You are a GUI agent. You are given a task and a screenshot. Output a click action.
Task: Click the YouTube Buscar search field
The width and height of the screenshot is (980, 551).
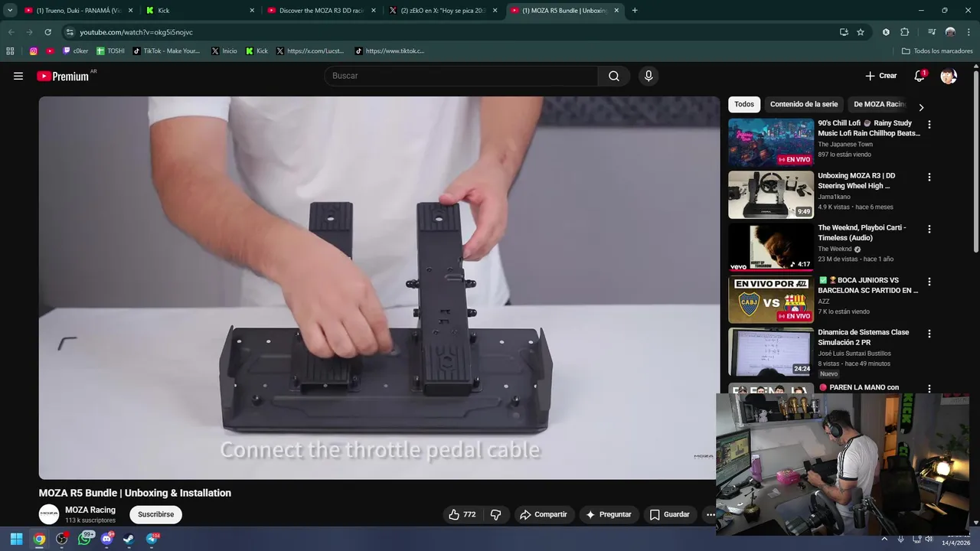coord(461,76)
